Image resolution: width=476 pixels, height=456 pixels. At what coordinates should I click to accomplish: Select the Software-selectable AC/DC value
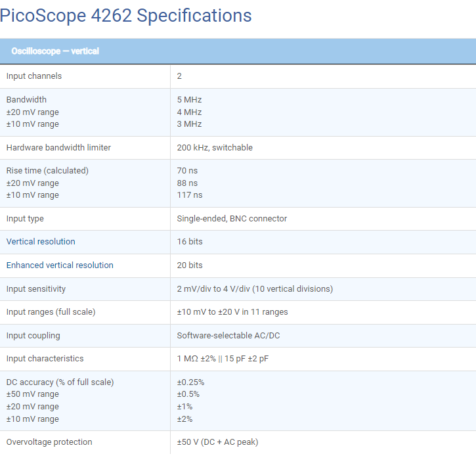228,336
